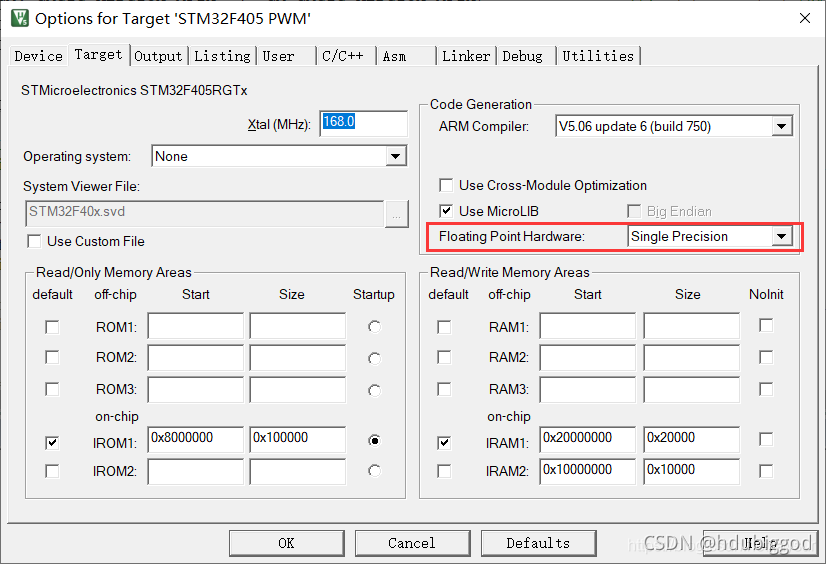826x564 pixels.
Task: Tick the ROM1 default checkbox
Action: pos(52,328)
